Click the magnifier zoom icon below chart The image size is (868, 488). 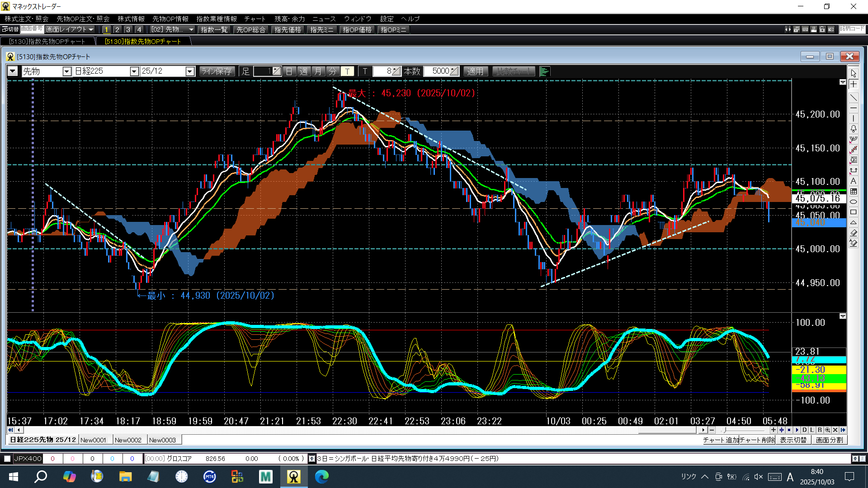tap(827, 430)
